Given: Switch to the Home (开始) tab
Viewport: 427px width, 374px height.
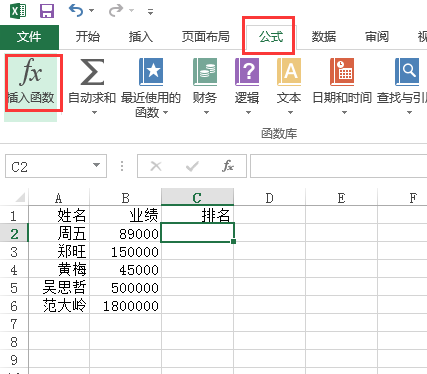Looking at the screenshot, I should (88, 37).
